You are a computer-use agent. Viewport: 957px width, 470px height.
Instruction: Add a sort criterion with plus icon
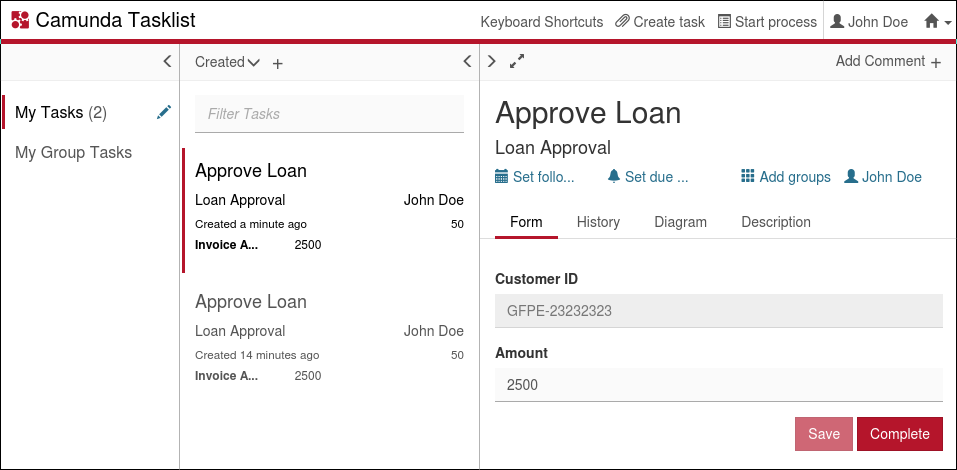pos(278,63)
